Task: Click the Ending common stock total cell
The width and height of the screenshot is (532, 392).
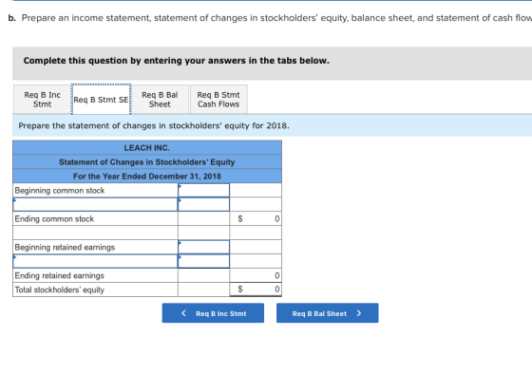Action: click(256, 218)
